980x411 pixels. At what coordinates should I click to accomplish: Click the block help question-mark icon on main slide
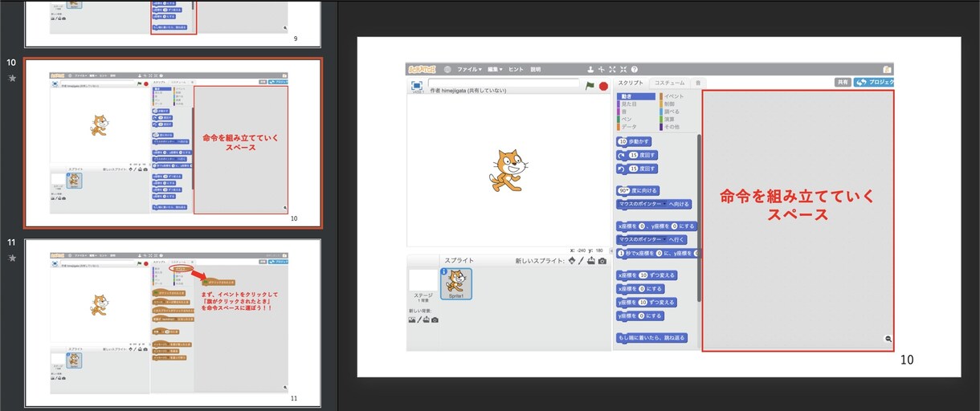point(634,70)
